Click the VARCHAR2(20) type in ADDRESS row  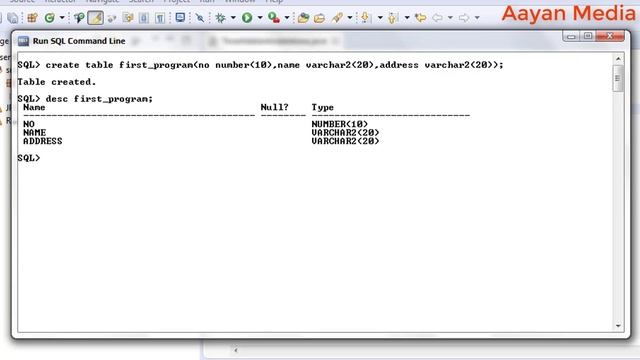[x=345, y=141]
